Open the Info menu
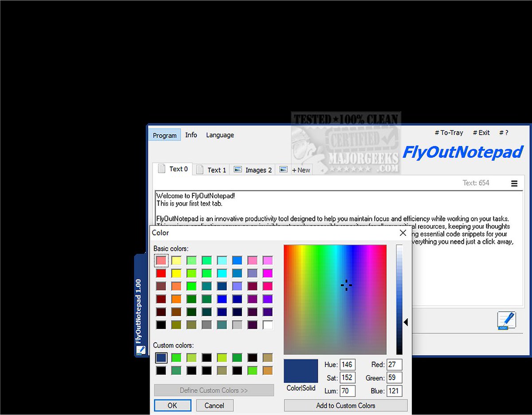 [191, 135]
